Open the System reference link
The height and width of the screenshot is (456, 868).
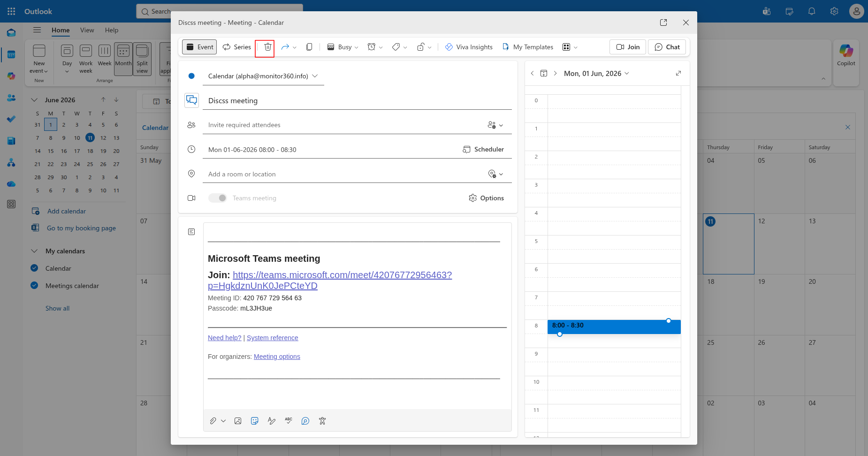[273, 338]
